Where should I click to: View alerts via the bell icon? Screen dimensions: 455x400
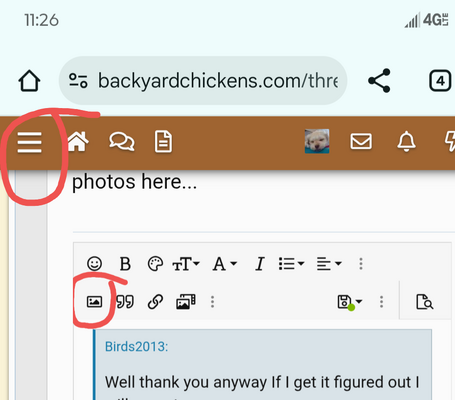(x=406, y=142)
